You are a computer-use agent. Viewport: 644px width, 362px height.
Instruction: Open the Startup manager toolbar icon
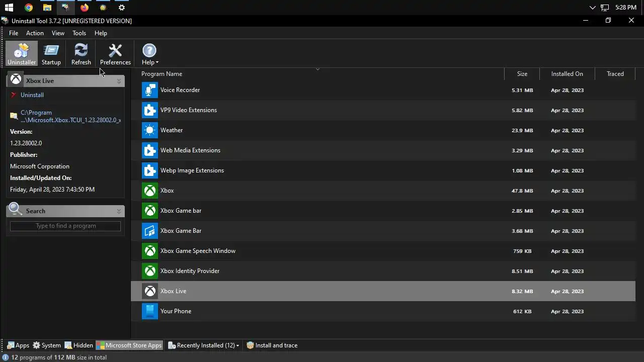(51, 54)
